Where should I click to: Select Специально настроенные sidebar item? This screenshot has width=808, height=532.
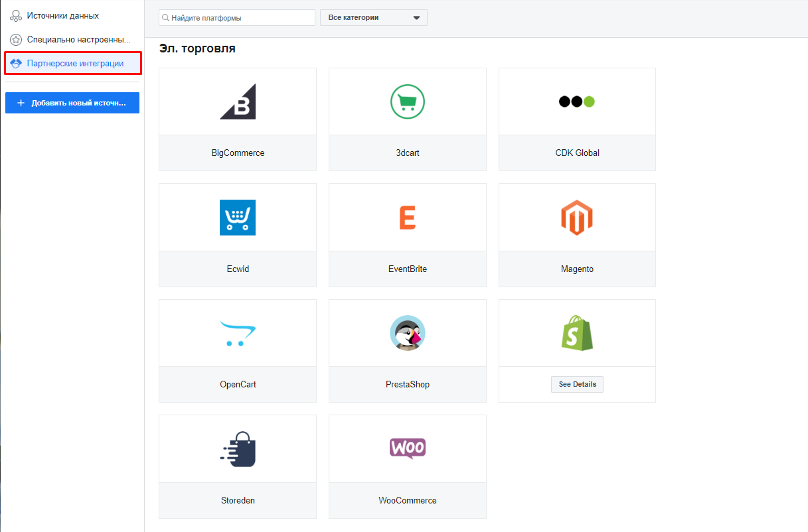click(78, 40)
